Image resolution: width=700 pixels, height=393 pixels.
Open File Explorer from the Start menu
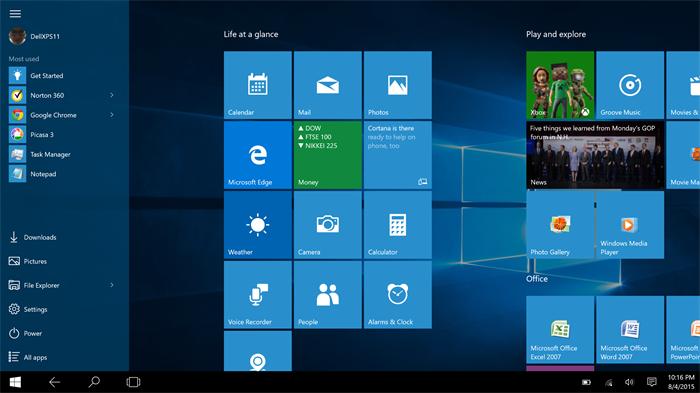[x=34, y=285]
